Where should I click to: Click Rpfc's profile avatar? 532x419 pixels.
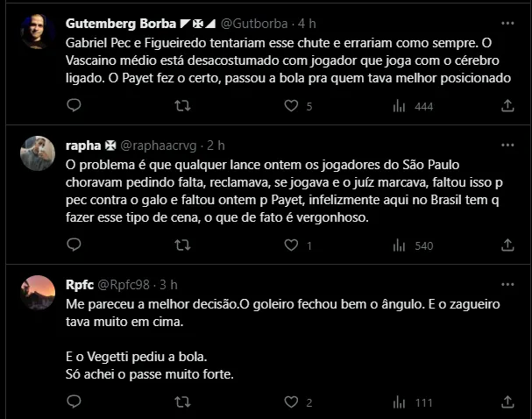point(38,294)
